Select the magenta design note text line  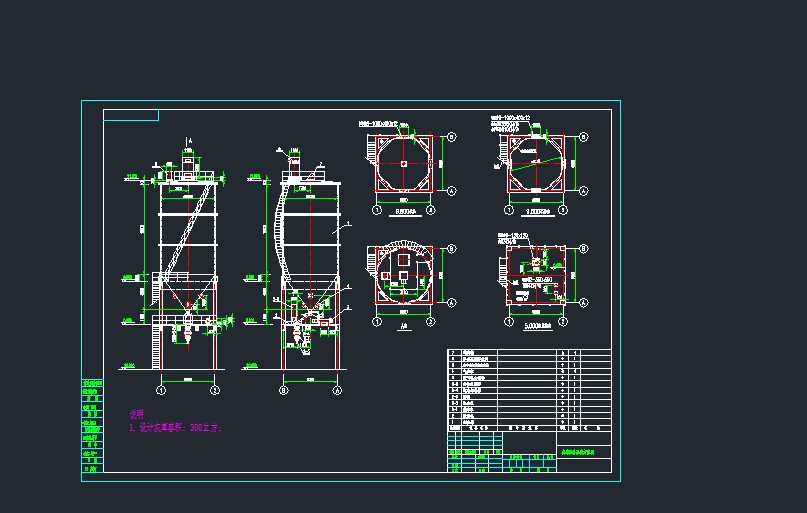(174, 428)
